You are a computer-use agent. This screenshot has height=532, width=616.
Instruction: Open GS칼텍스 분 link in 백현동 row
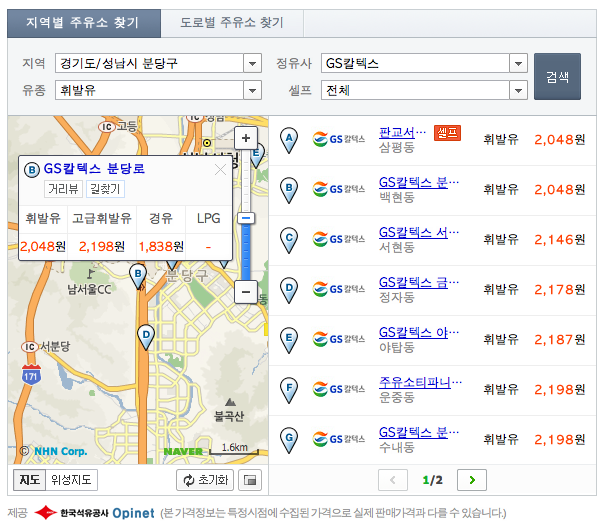419,183
